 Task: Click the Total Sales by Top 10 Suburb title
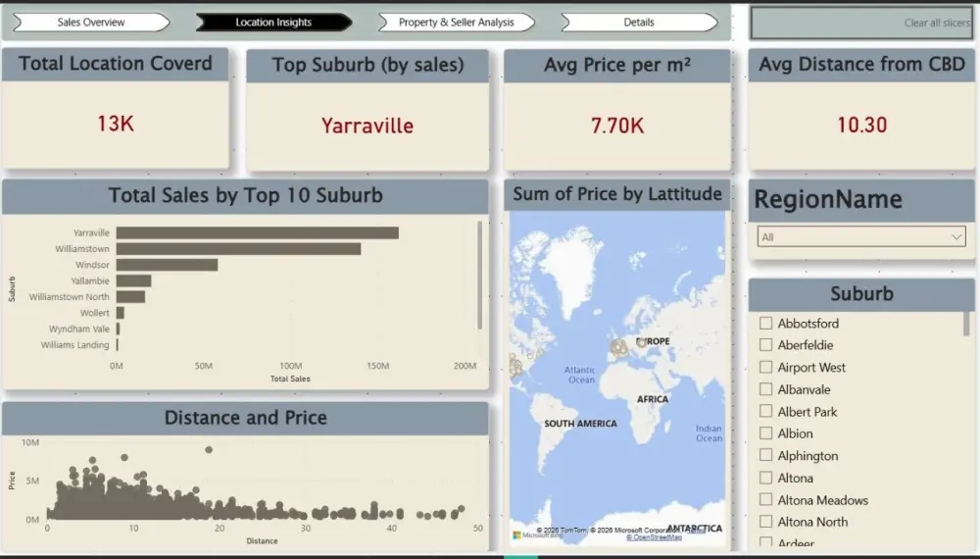(x=246, y=195)
